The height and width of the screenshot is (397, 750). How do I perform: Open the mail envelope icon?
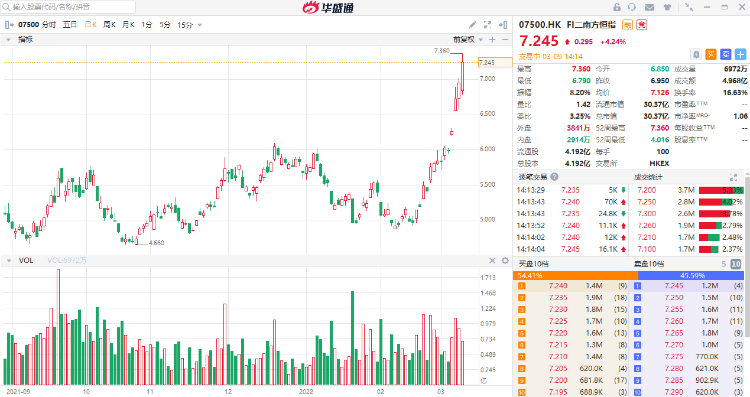point(649,7)
